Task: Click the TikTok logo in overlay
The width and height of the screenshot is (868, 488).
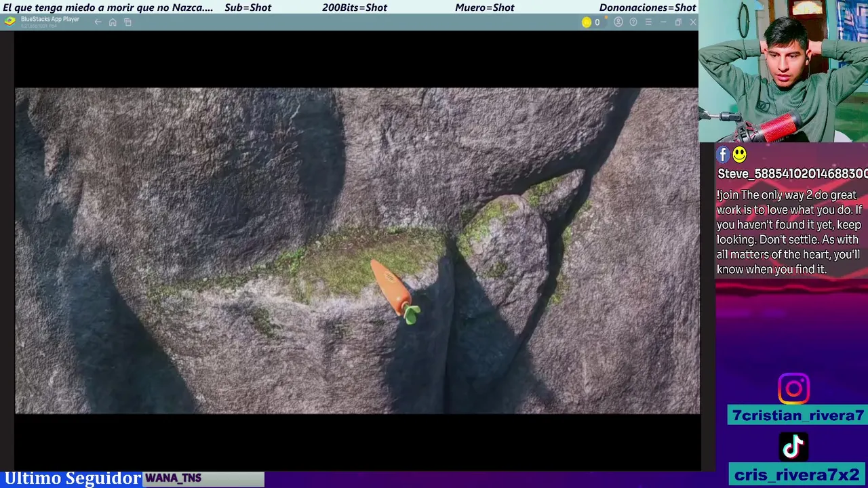Action: (x=793, y=447)
